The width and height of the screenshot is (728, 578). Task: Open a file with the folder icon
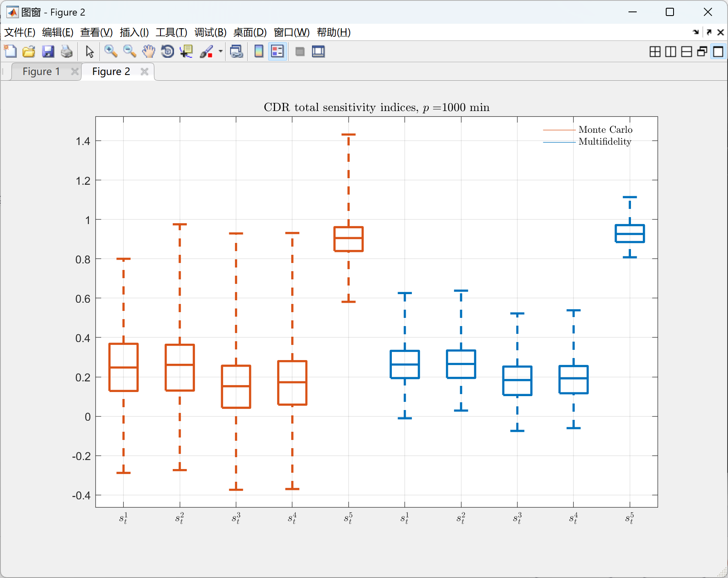[x=29, y=52]
